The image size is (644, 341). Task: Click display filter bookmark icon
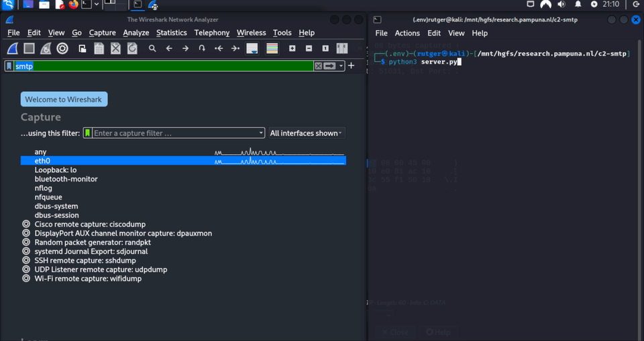point(9,66)
